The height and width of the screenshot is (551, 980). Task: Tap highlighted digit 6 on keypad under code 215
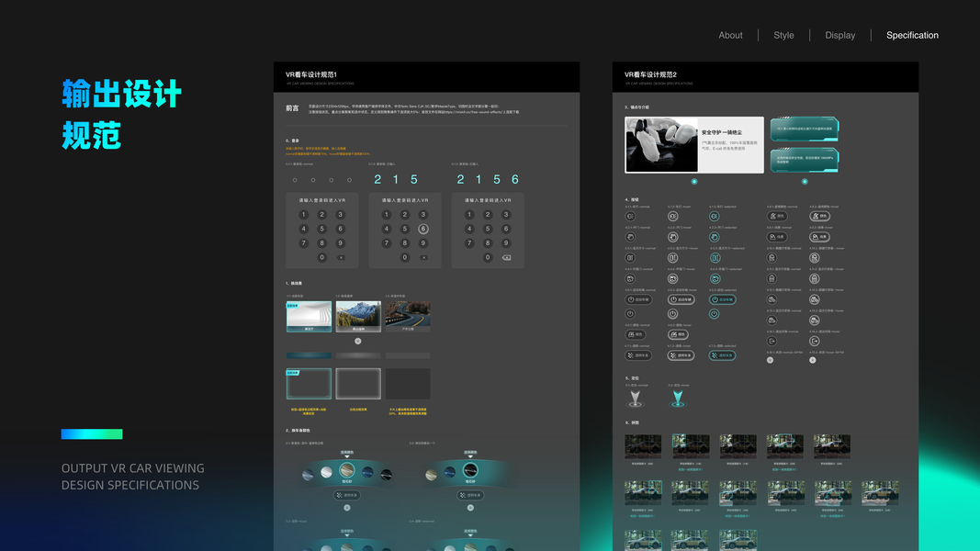(423, 229)
